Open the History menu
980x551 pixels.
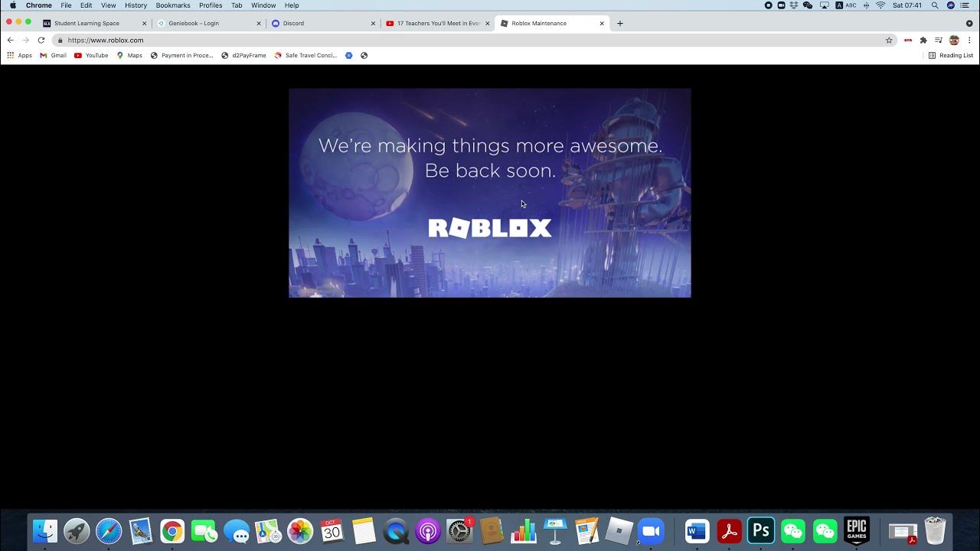click(x=136, y=5)
